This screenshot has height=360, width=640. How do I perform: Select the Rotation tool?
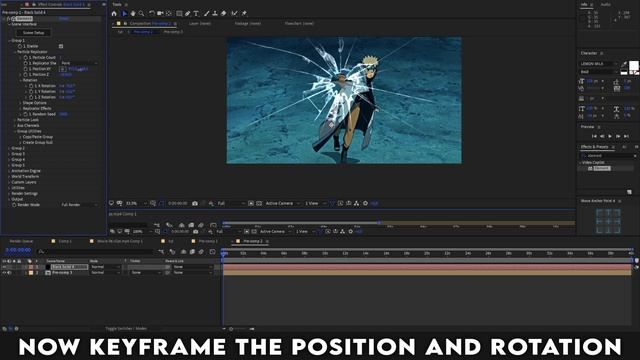click(x=151, y=13)
